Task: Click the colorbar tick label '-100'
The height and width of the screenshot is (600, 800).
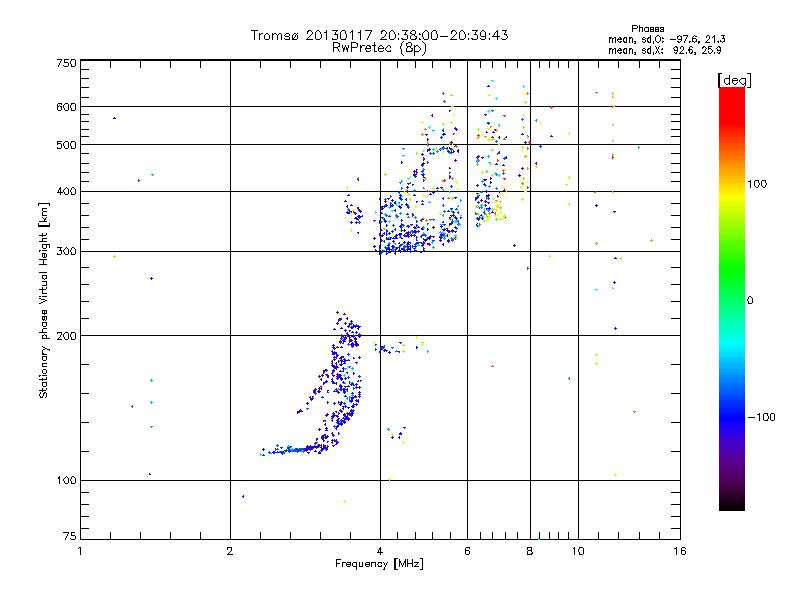Action: point(761,417)
